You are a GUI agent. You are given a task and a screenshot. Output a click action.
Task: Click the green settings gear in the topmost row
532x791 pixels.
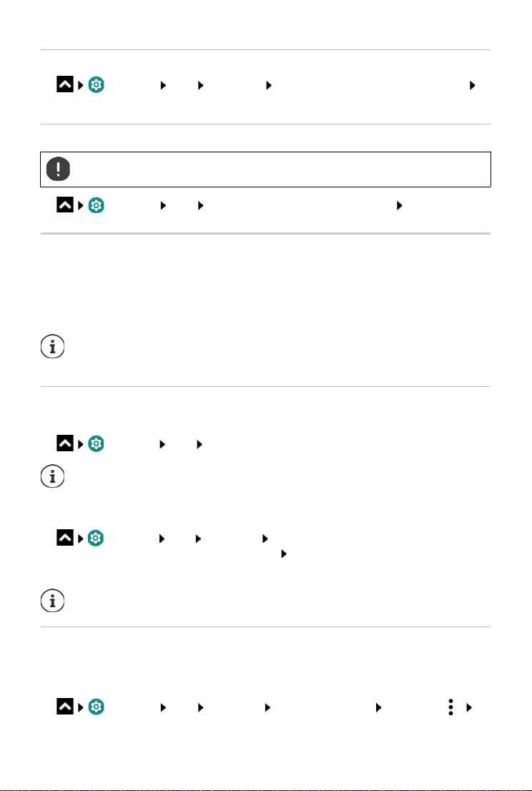[97, 85]
